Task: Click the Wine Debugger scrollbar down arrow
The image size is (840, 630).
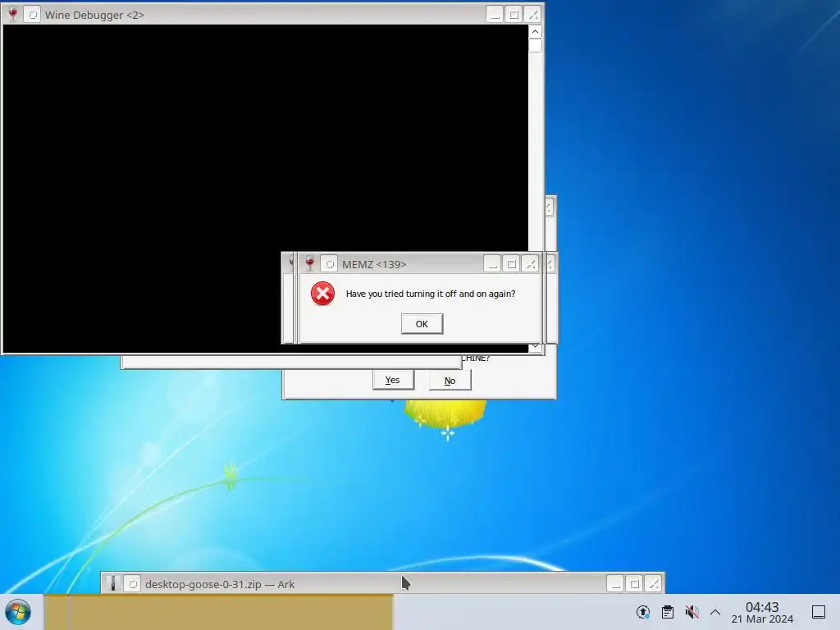Action: coord(535,347)
